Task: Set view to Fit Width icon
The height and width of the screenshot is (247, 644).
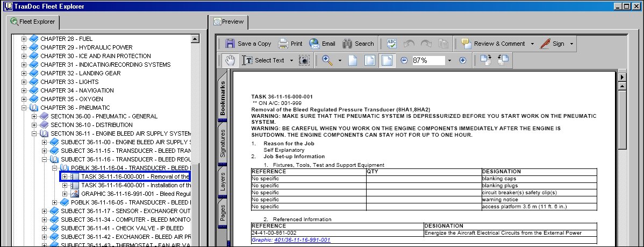Action: 387,60
